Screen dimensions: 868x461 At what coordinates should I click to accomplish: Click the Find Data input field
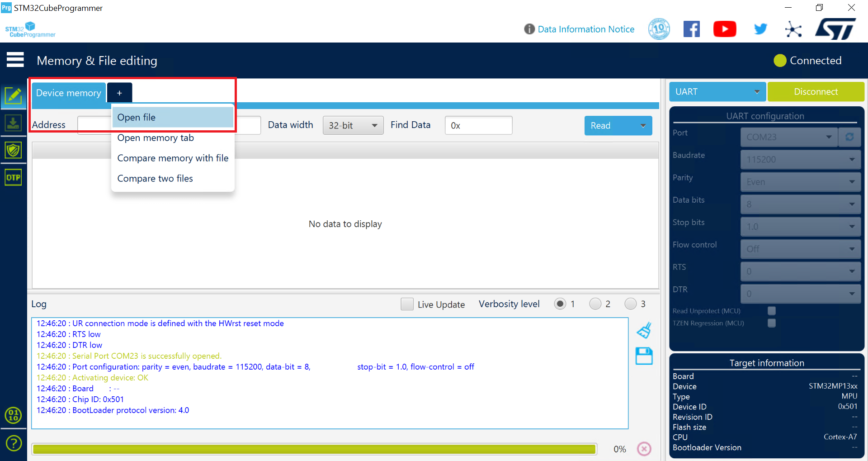tap(478, 125)
